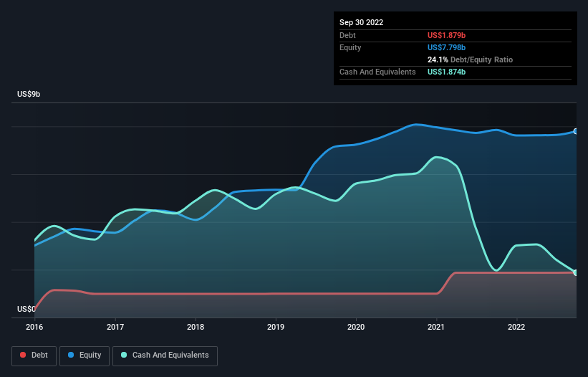Click the 2017 x-axis label
588x377 pixels.
click(115, 327)
